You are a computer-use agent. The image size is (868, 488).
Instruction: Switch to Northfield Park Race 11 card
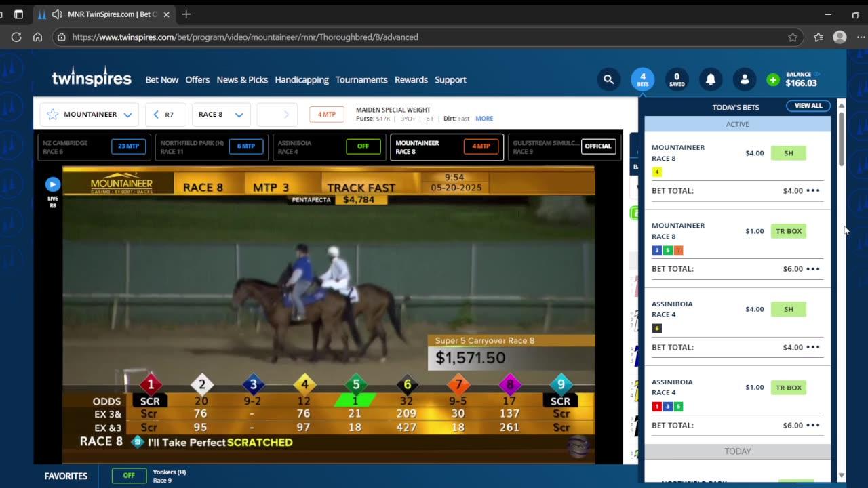click(x=212, y=147)
